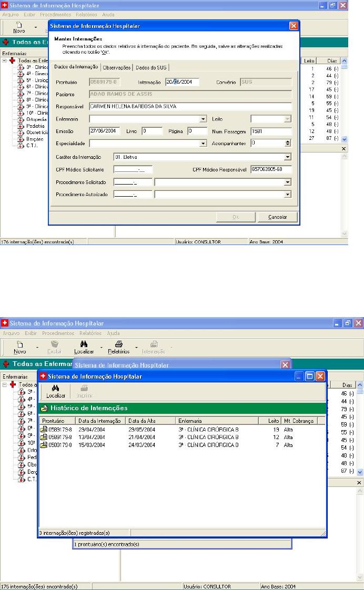364x590 pixels.
Task: Click the Pediatria ward icon behind the Manter Internações dialog
Action: pos(21,126)
